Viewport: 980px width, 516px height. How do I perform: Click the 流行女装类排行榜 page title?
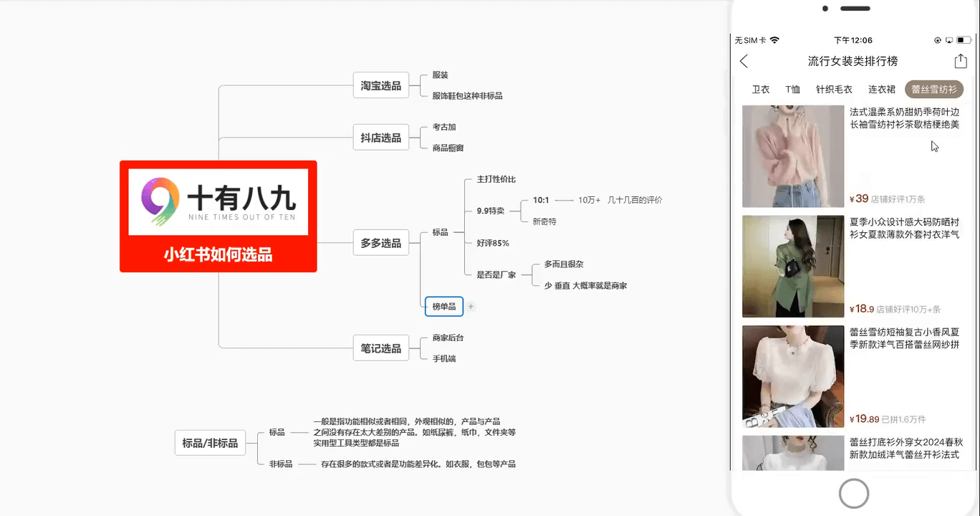pos(852,62)
